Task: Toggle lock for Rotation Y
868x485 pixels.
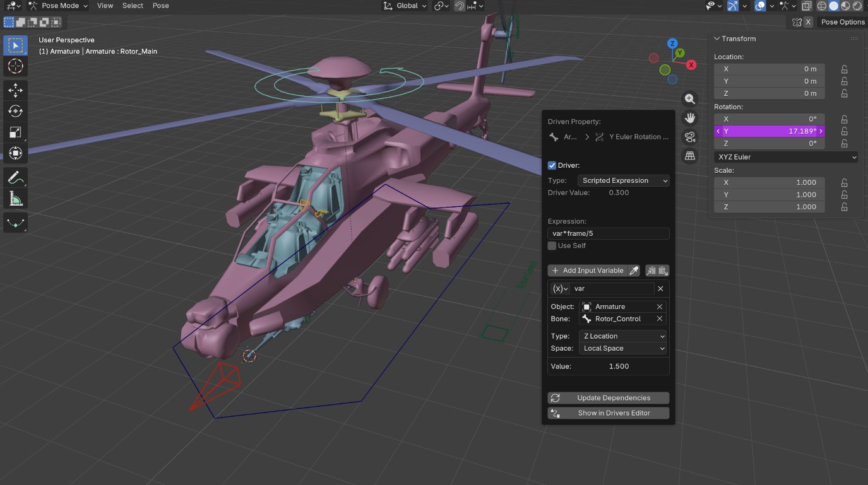Action: coord(844,131)
